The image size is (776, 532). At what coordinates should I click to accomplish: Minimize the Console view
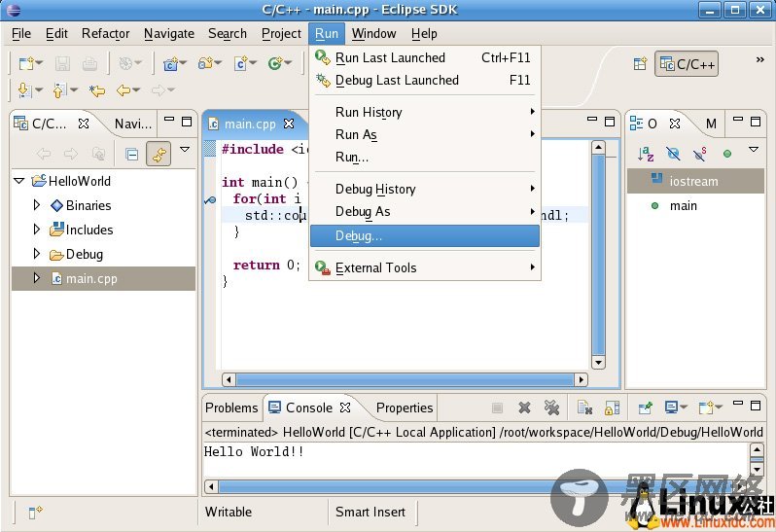(x=738, y=404)
